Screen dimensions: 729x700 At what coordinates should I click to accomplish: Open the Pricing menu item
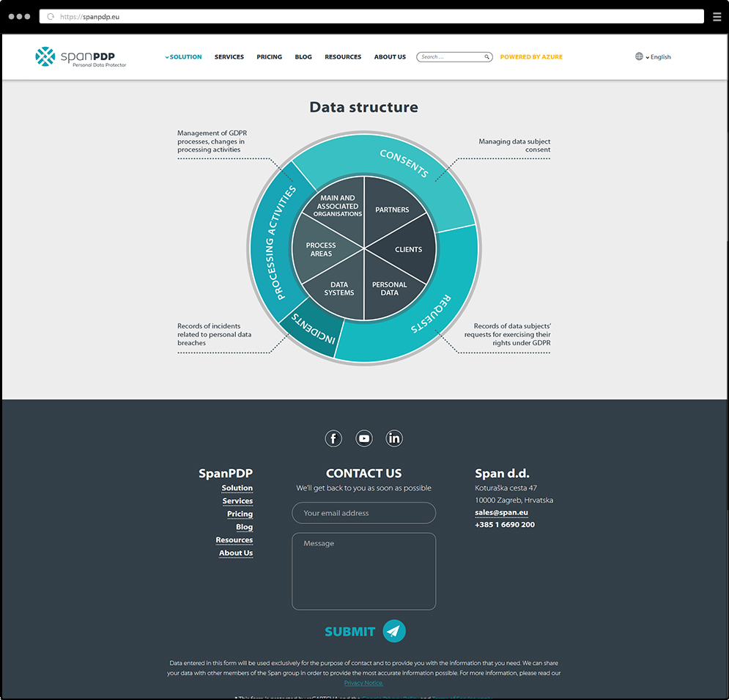(269, 57)
